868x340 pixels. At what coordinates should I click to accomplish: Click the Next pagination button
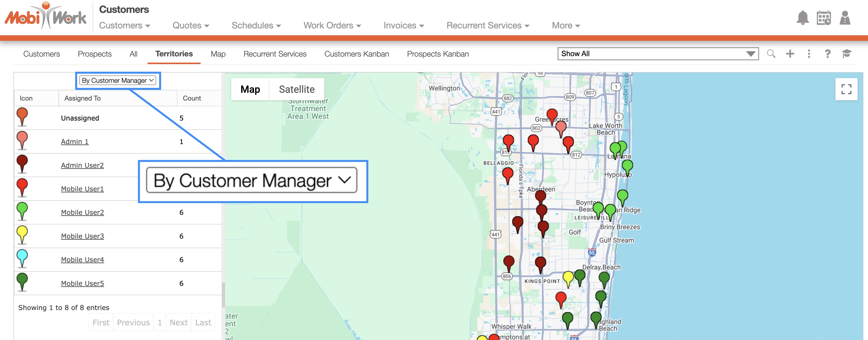179,322
